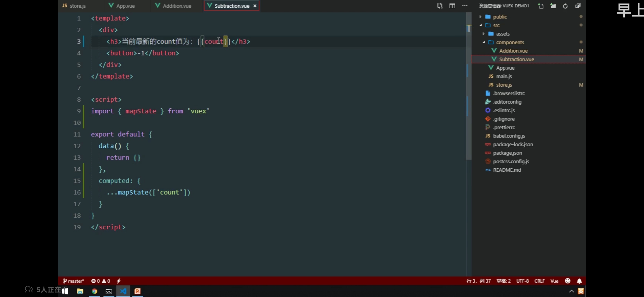
Task: Click the feedback smiley icon
Action: (567, 281)
